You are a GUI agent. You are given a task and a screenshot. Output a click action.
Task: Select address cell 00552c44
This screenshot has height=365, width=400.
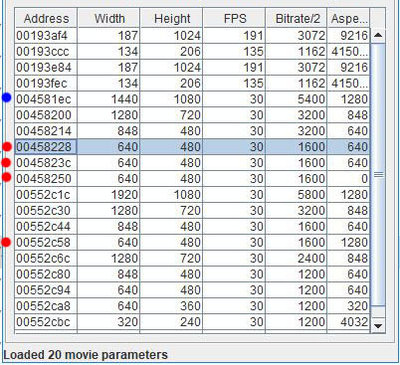46,227
